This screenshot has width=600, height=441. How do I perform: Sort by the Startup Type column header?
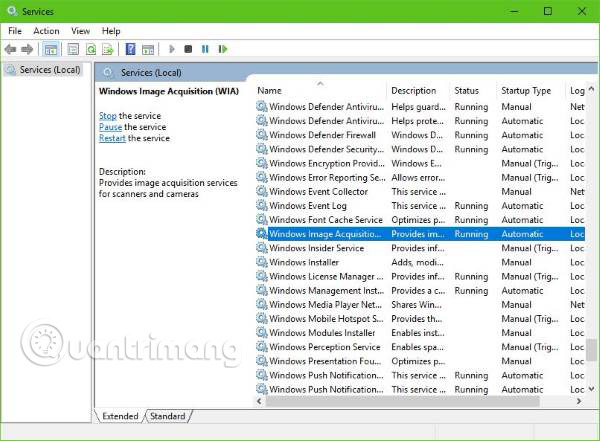tap(531, 91)
